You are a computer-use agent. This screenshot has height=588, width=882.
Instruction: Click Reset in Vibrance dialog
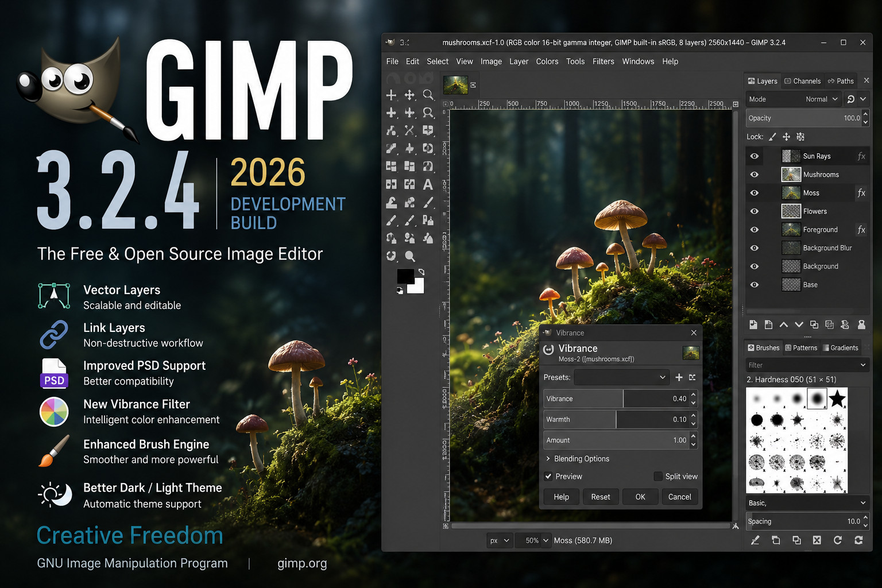point(601,497)
